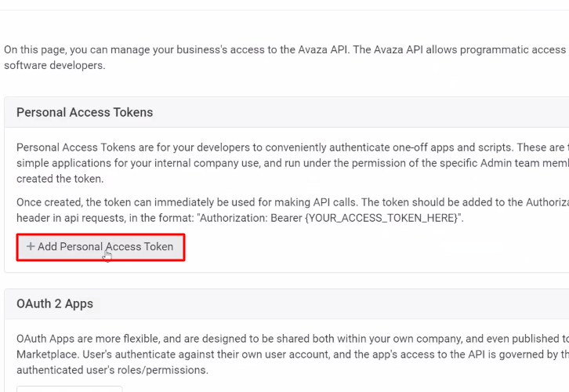Image resolution: width=569 pixels, height=392 pixels.
Task: Click the intro paragraph about Avaza API
Action: (286, 57)
